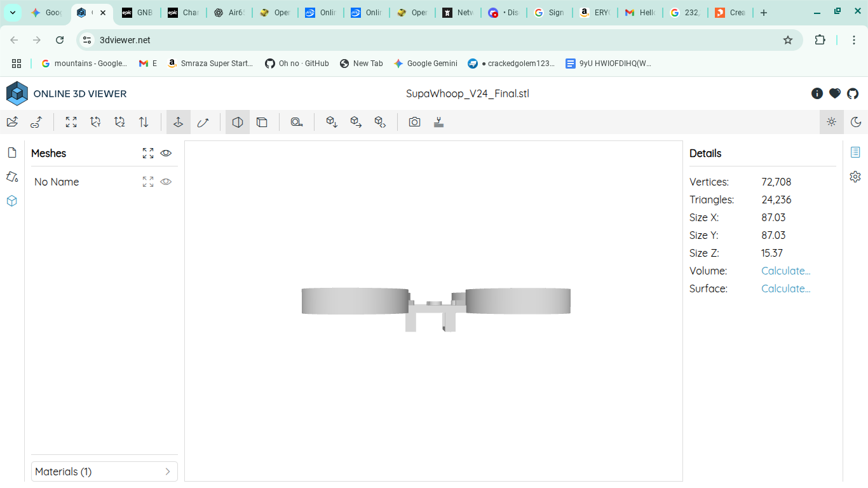The image size is (868, 488).
Task: Open the Chrome tab search dropdown
Action: 12,13
